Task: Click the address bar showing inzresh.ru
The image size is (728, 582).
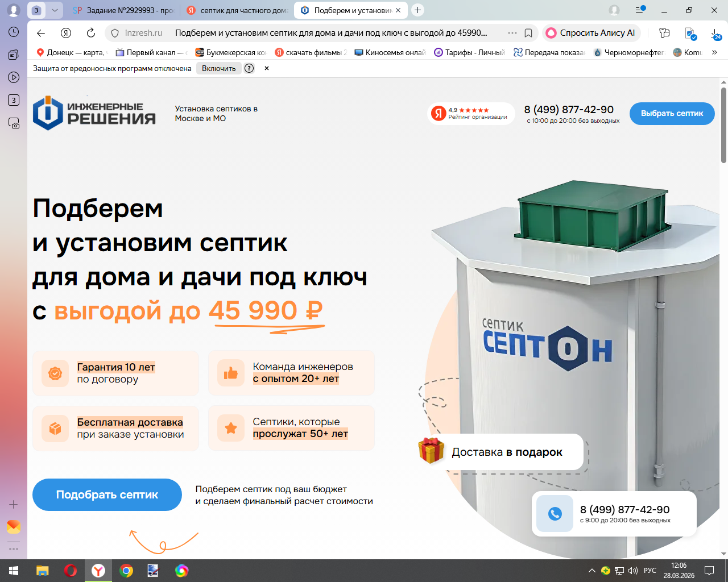Action: [x=321, y=33]
